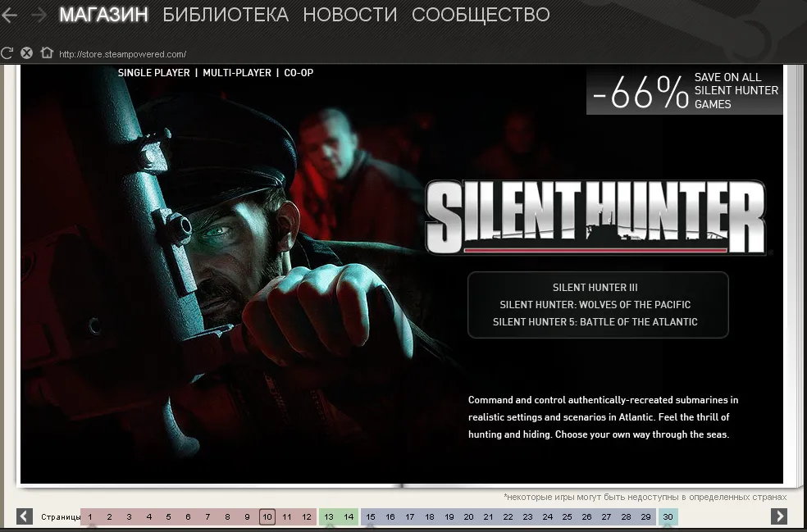Go to page 22
This screenshot has width=807, height=532.
click(x=508, y=516)
